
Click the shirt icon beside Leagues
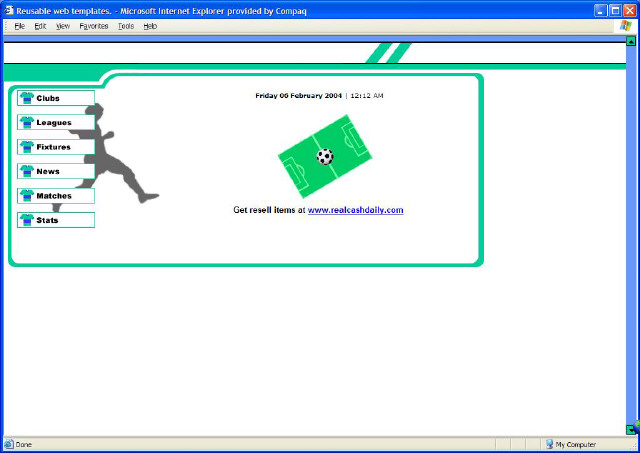pos(27,122)
